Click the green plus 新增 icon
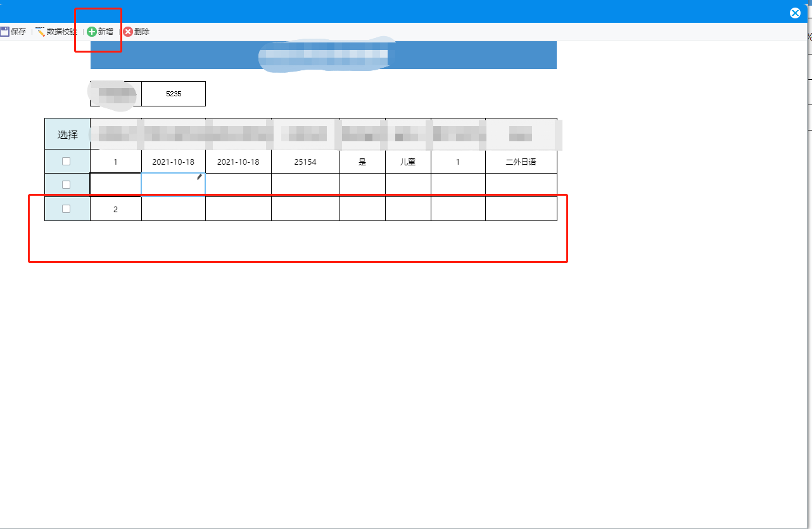Viewport: 812px width, 529px height. click(x=92, y=31)
